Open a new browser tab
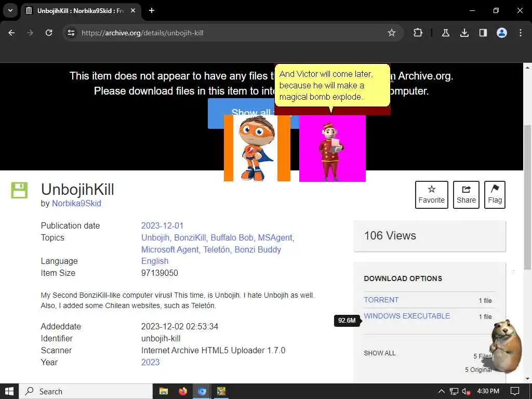 [x=152, y=10]
